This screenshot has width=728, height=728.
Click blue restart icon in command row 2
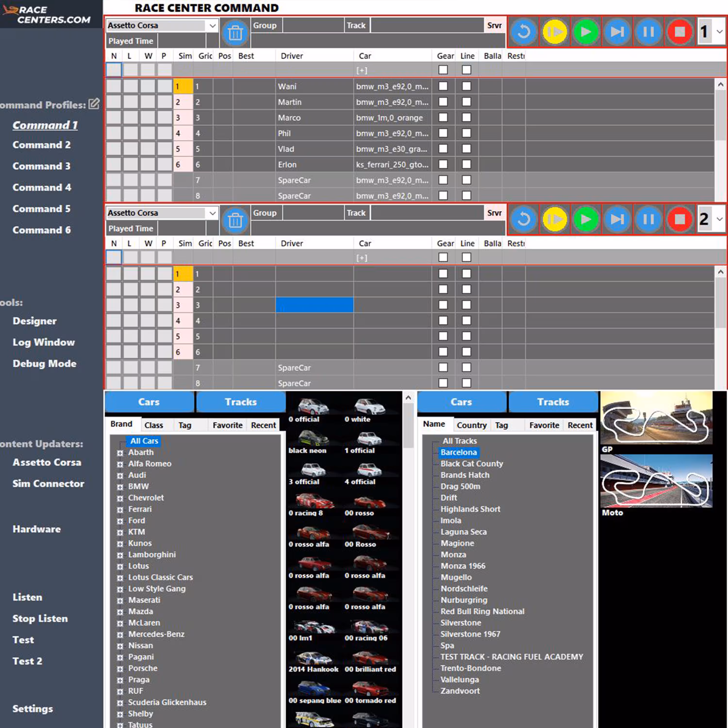523,219
